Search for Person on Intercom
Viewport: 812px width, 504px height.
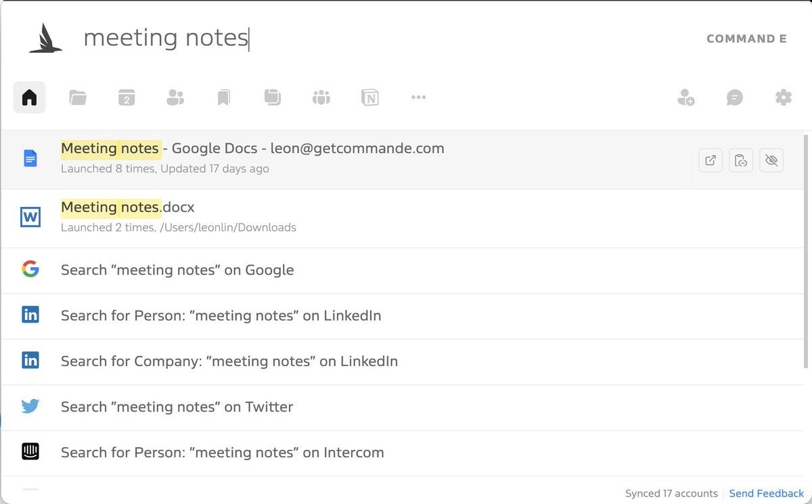pyautogui.click(x=402, y=453)
